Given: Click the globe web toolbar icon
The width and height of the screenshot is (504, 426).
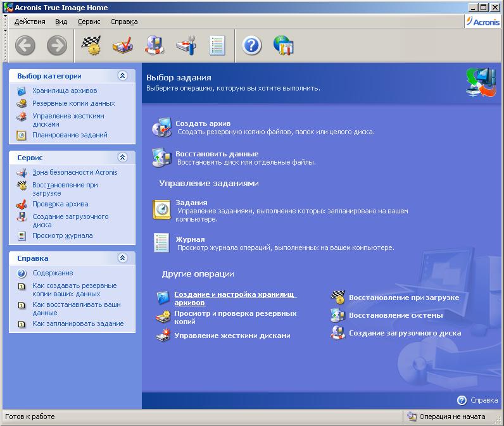Looking at the screenshot, I should (284, 46).
